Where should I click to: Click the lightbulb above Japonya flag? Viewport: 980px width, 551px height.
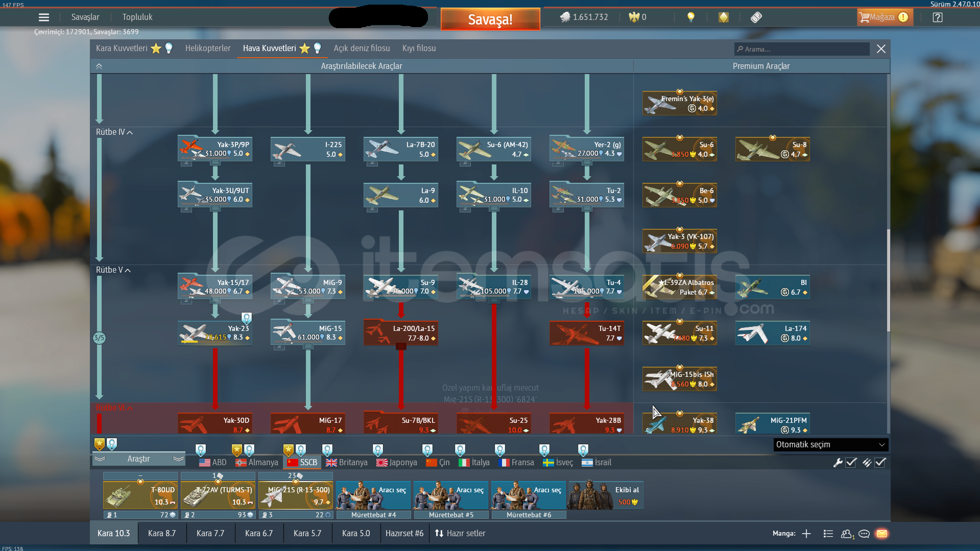click(x=377, y=450)
